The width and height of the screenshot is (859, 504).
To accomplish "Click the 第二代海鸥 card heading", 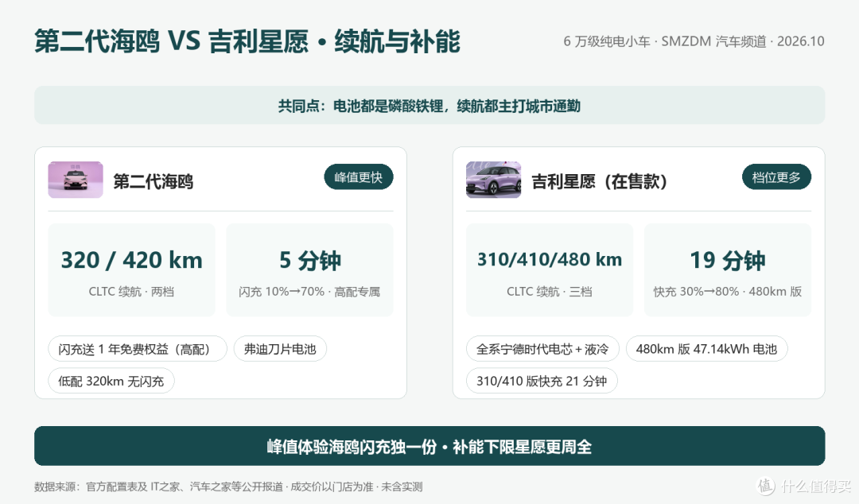I will (x=154, y=181).
